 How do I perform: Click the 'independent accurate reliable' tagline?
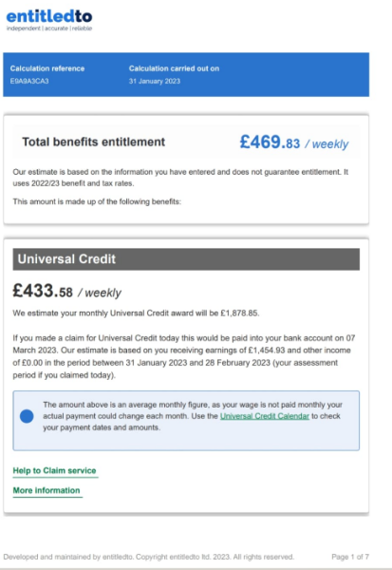pyautogui.click(x=49, y=28)
